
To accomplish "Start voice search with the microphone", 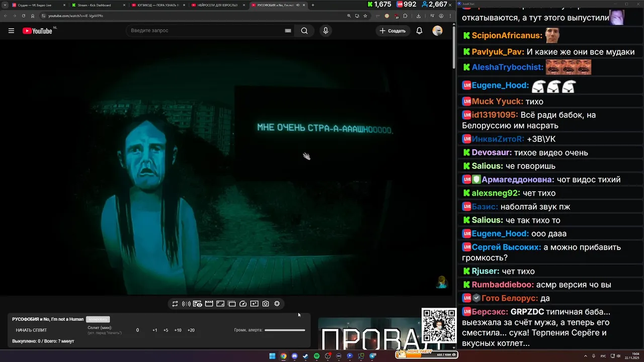I will [326, 31].
